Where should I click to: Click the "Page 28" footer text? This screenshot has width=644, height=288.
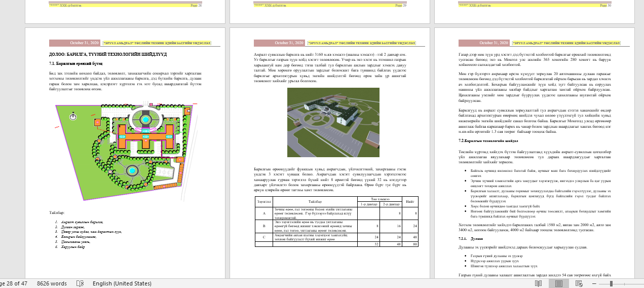[x=196, y=5]
